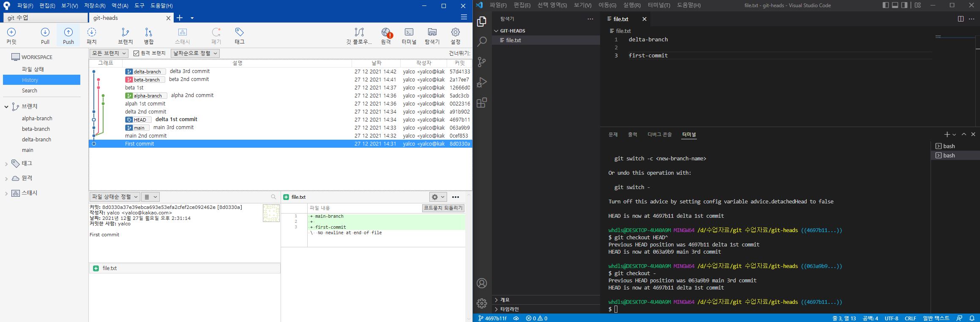Open SourceTree 저장소(R) menu
This screenshot has height=322, width=980.
[95, 5]
